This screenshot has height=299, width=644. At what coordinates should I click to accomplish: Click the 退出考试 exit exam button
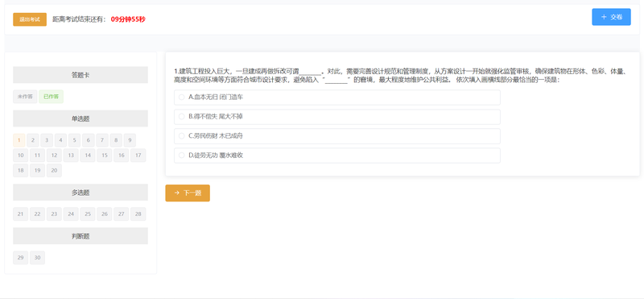30,19
